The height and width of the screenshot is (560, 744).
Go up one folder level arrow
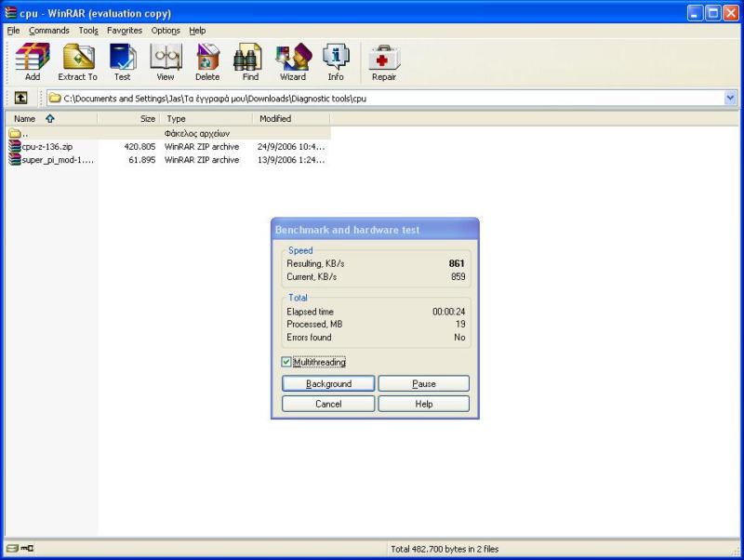click(x=20, y=99)
